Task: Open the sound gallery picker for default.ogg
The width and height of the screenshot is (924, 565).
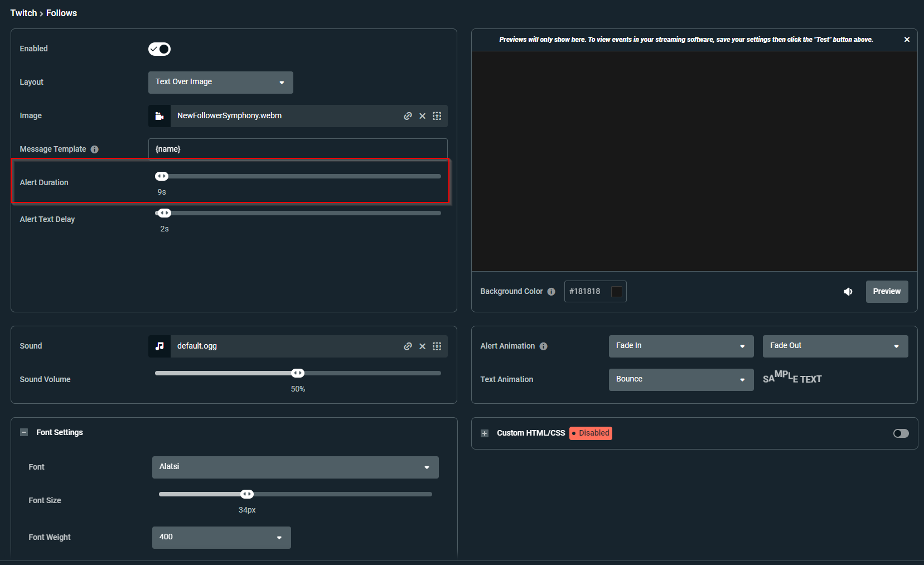Action: (x=437, y=346)
